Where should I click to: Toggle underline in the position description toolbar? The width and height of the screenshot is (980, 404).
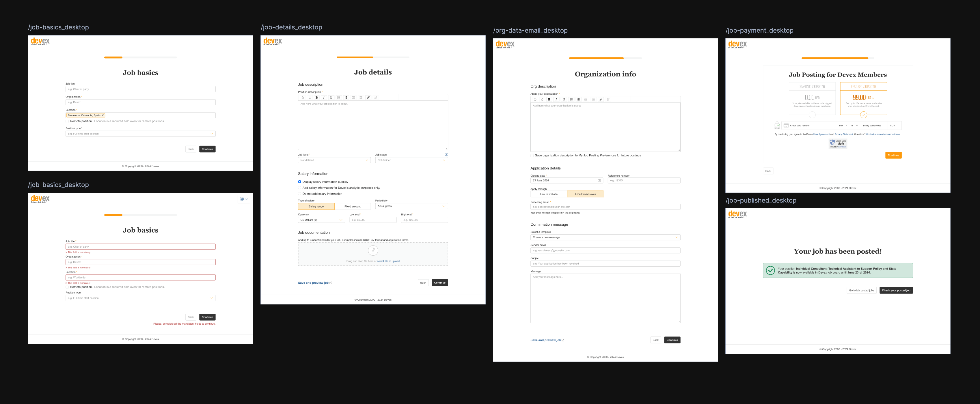pos(331,98)
